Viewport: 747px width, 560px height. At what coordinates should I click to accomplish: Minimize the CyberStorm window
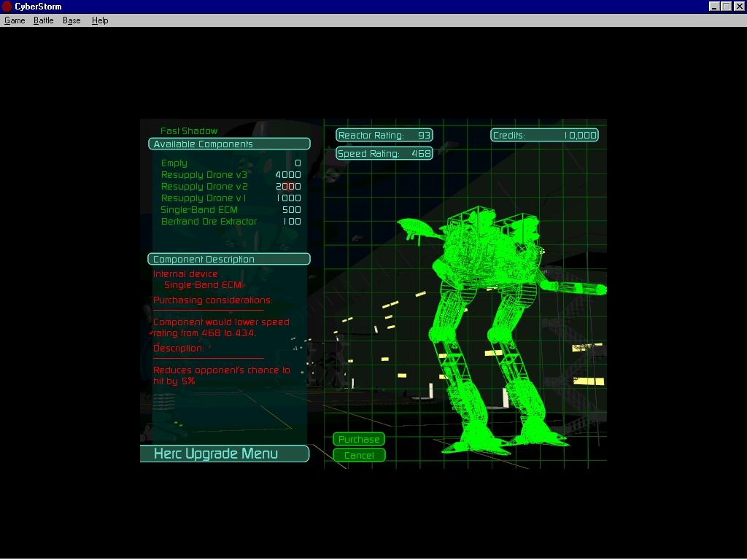tap(713, 7)
